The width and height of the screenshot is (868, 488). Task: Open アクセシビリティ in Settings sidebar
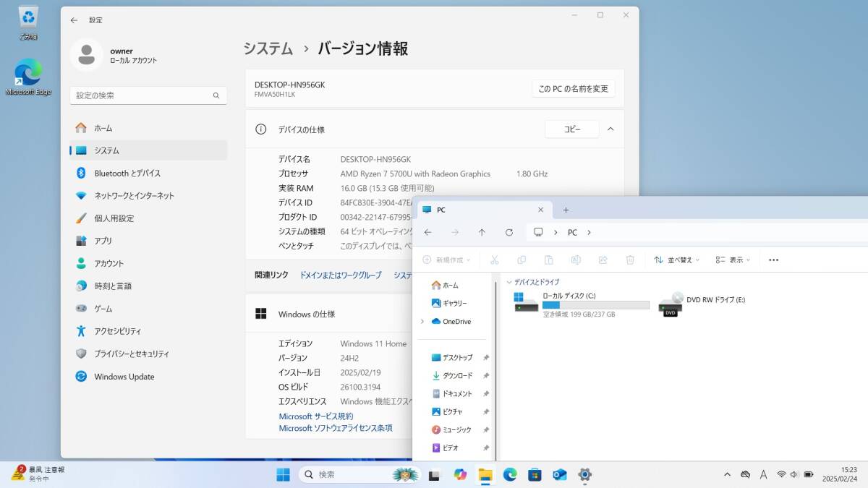pos(148,331)
